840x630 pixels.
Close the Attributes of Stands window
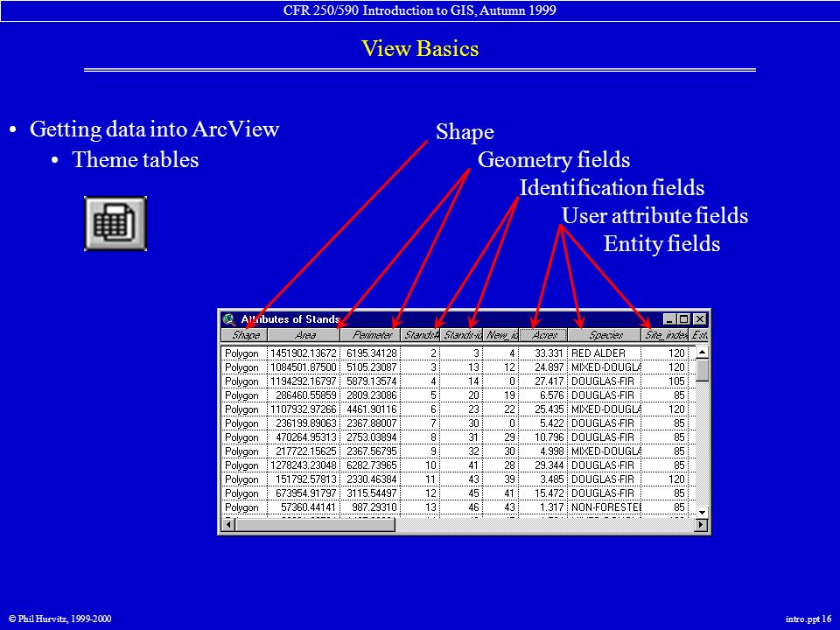[x=699, y=319]
